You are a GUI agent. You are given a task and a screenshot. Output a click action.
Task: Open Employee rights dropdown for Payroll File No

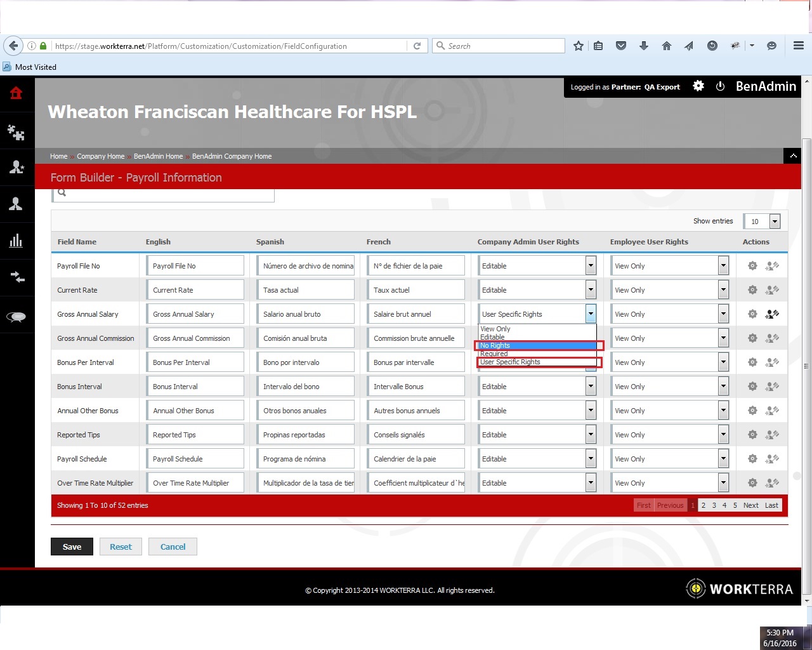pos(669,266)
